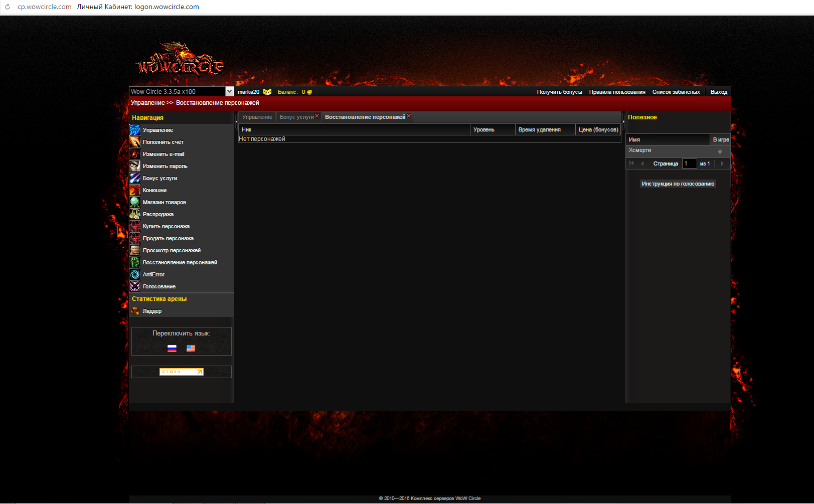The image size is (814, 504).
Task: Click Выход to log out
Action: [x=718, y=92]
